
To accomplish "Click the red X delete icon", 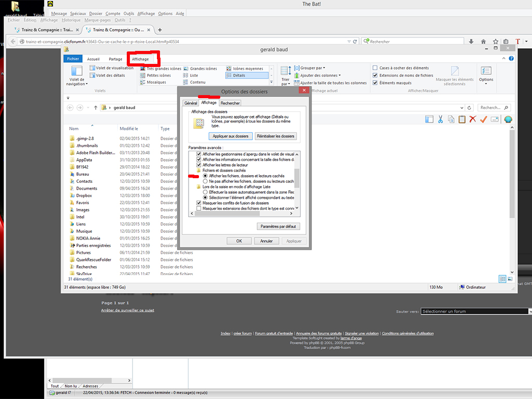I will [x=473, y=119].
